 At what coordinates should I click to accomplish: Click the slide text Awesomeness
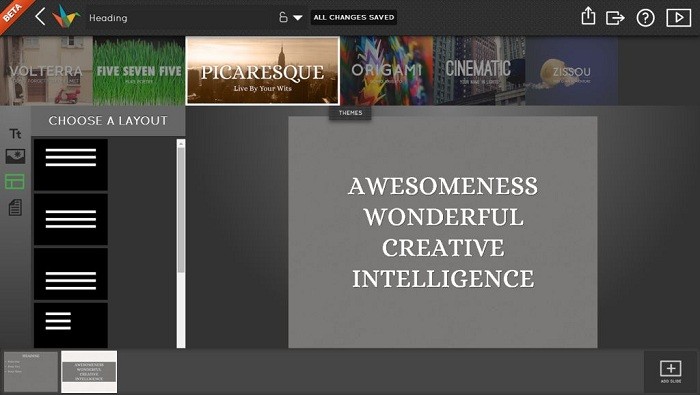pos(443,186)
